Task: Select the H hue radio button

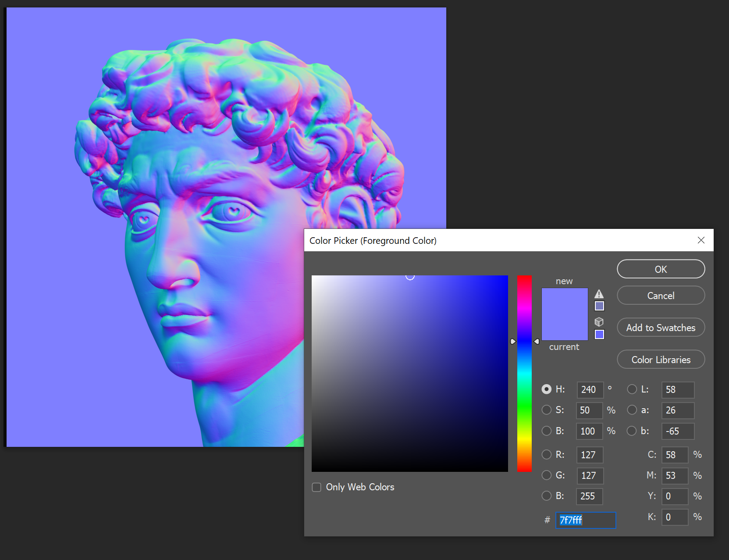Action: 547,389
